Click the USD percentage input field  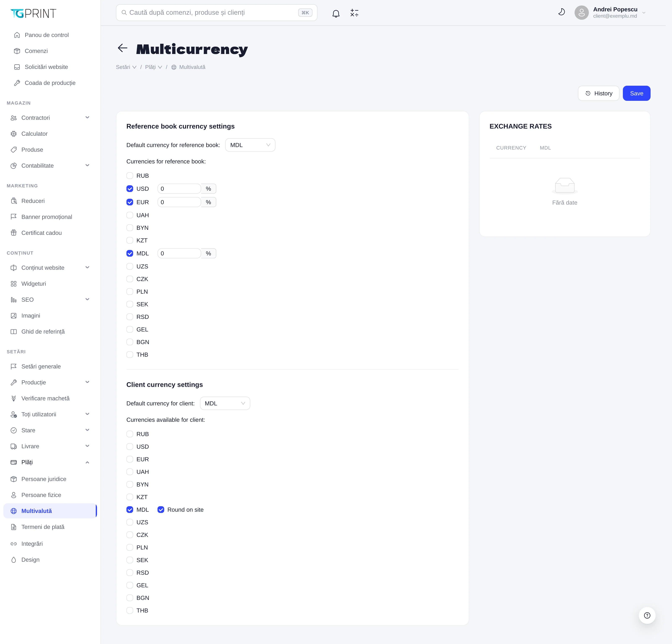(x=179, y=189)
